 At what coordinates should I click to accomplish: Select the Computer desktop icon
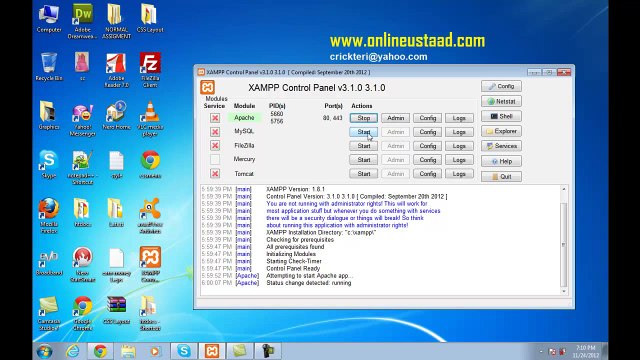click(49, 18)
